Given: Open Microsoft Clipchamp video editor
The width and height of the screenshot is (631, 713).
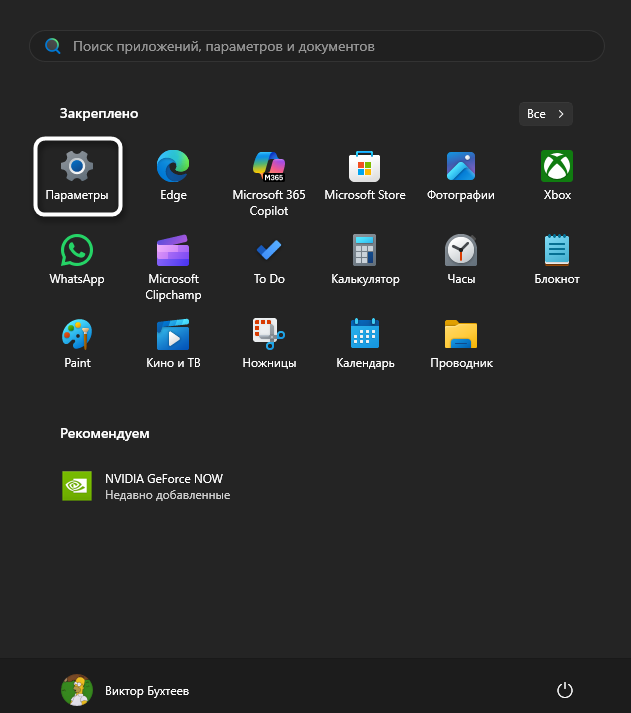Looking at the screenshot, I should tap(173, 266).
